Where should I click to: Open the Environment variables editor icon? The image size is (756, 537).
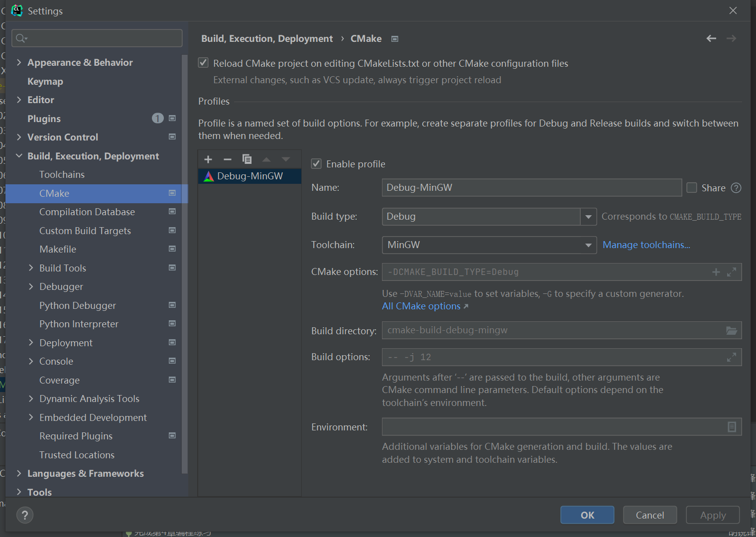(x=732, y=427)
